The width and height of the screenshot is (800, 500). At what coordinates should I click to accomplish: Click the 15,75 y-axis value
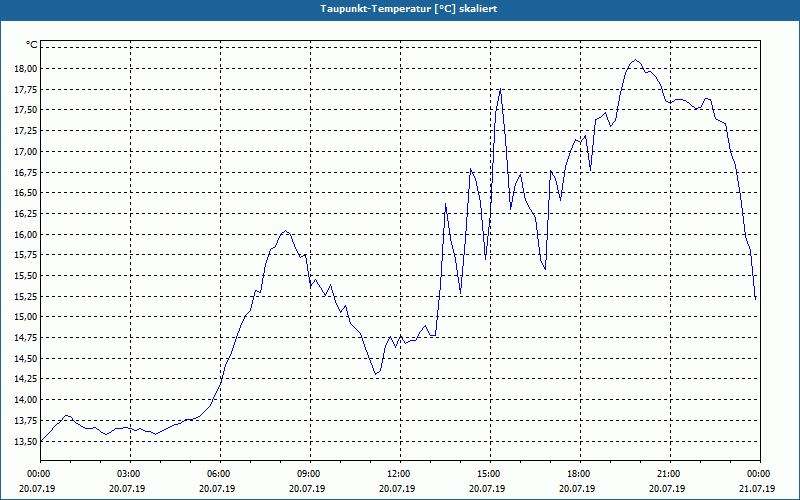[26, 255]
